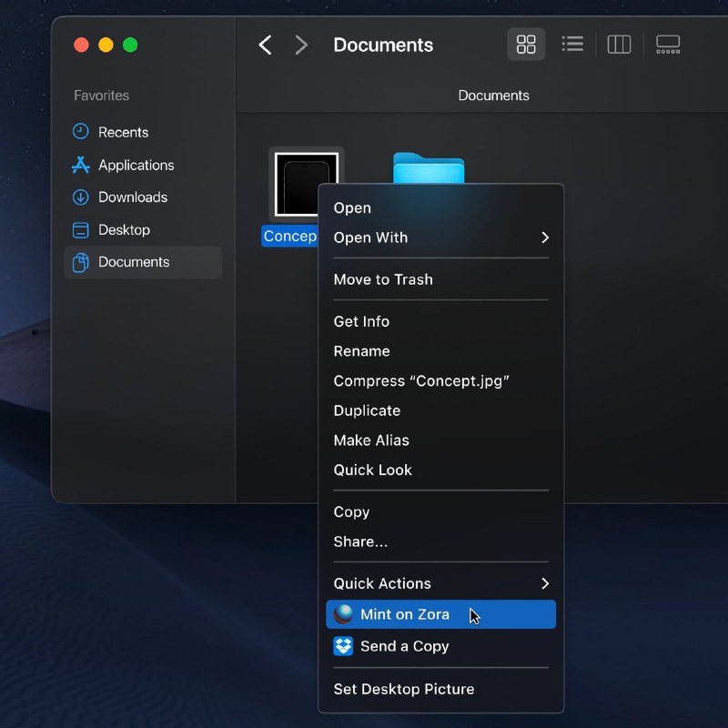Open Desktop in the Favorites sidebar
The image size is (728, 728).
pos(143,230)
